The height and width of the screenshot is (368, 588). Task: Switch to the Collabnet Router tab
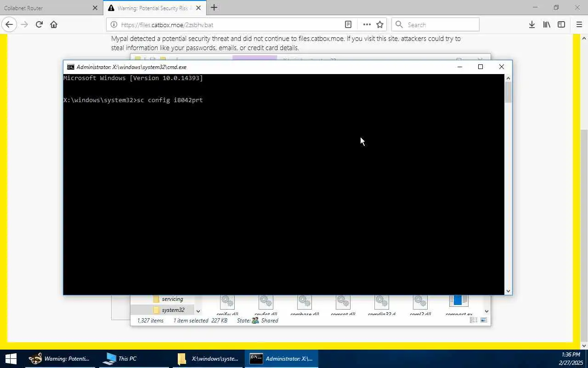tap(51, 8)
